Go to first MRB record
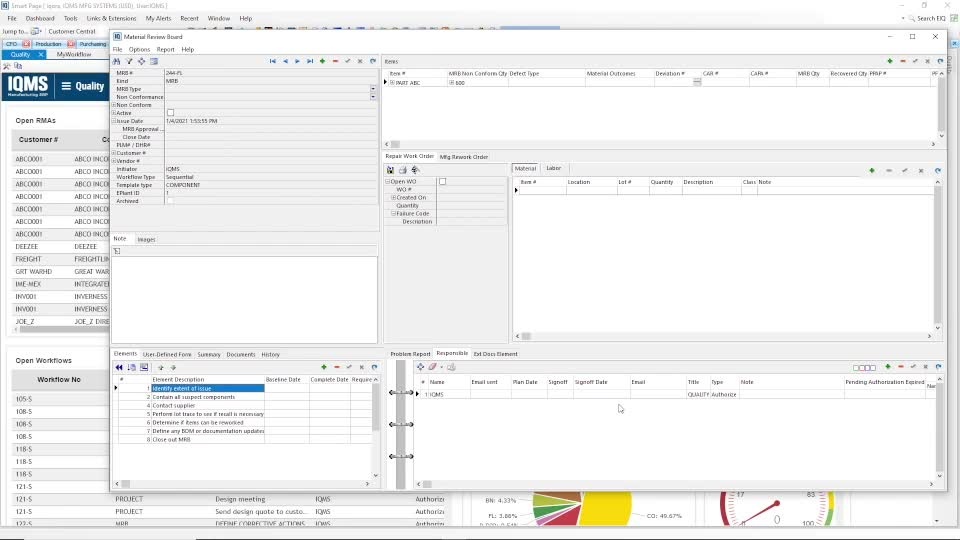Image resolution: width=960 pixels, height=540 pixels. click(273, 61)
